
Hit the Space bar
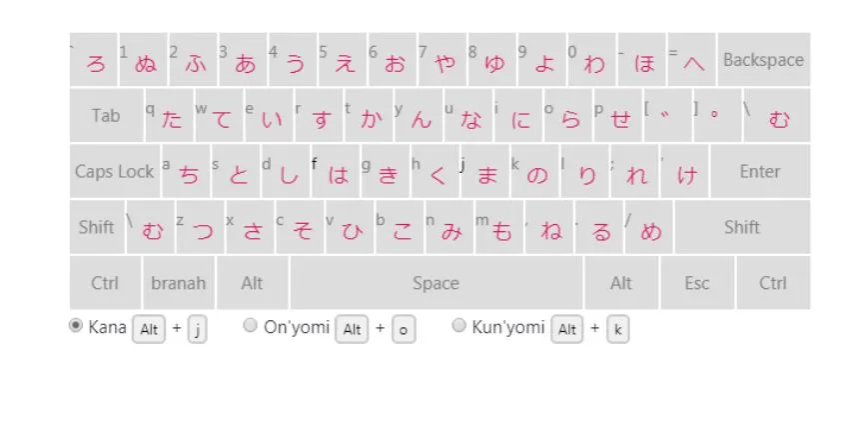(x=435, y=283)
